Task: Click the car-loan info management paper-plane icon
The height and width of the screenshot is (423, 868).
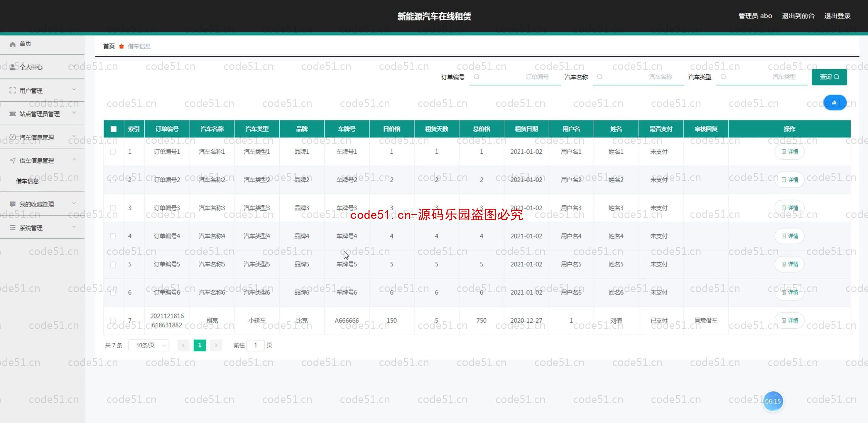Action: (x=12, y=161)
